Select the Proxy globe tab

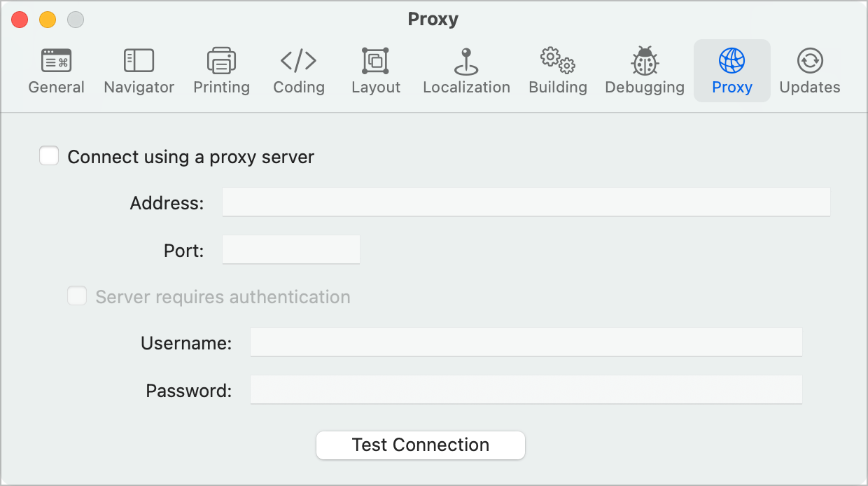pyautogui.click(x=731, y=71)
